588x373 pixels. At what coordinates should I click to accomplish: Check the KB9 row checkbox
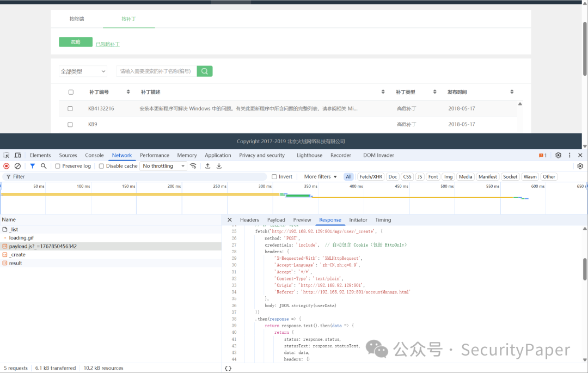pyautogui.click(x=70, y=125)
